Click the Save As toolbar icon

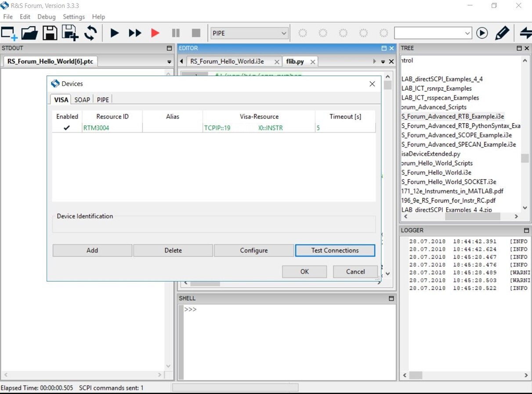pyautogui.click(x=70, y=33)
